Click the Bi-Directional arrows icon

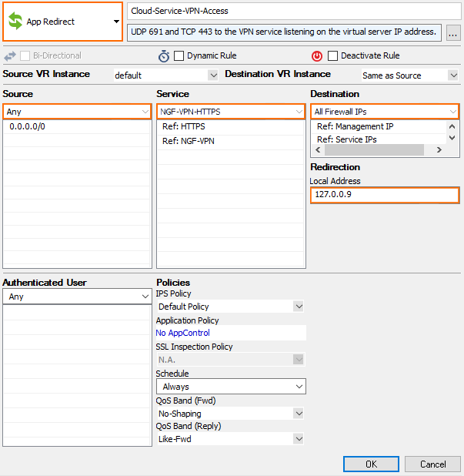pos(10,56)
